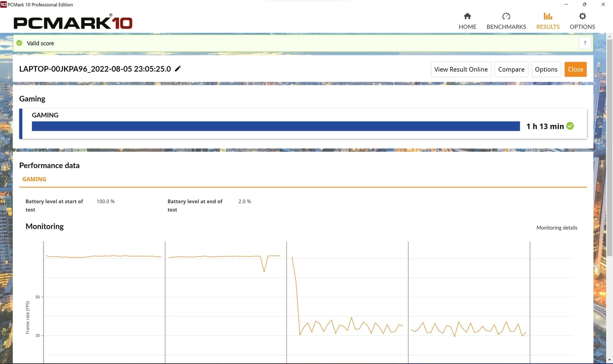Screen dimensions: 613x364
Task: Click the PCMark 10 logo
Action: coord(73,22)
